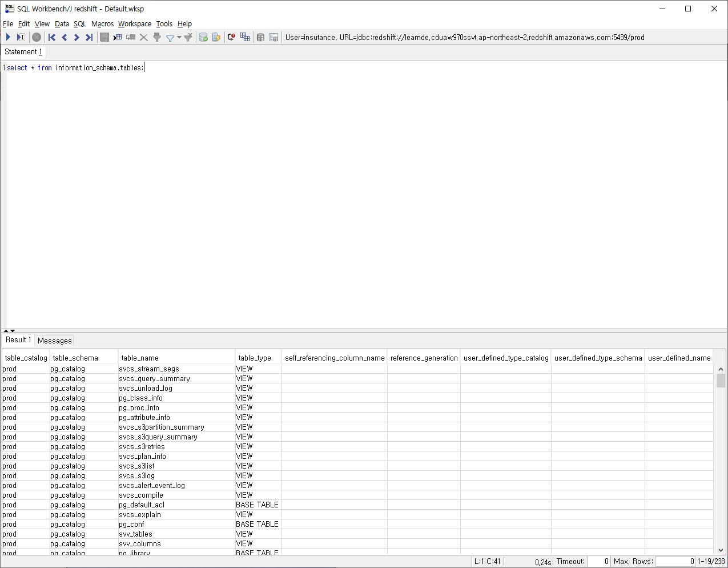Run the SQL statement with Execute All
The width and height of the screenshot is (728, 568).
[8, 37]
